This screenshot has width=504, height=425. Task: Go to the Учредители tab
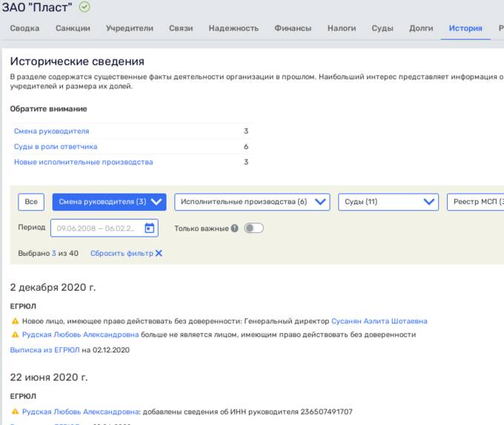tap(130, 28)
